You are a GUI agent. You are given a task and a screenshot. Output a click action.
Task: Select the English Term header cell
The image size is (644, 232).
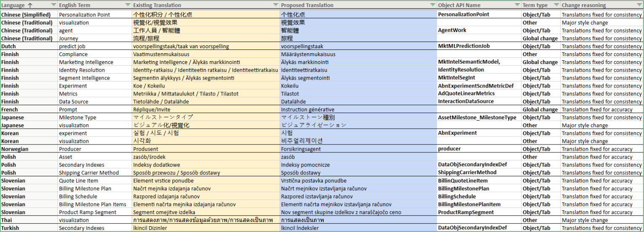tap(95, 5)
